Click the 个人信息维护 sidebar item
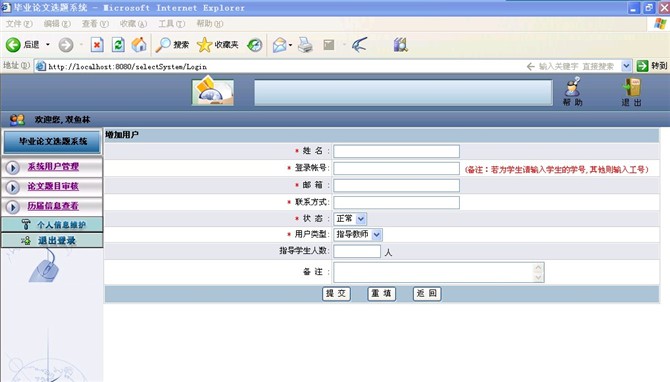670x382 pixels. [52, 224]
